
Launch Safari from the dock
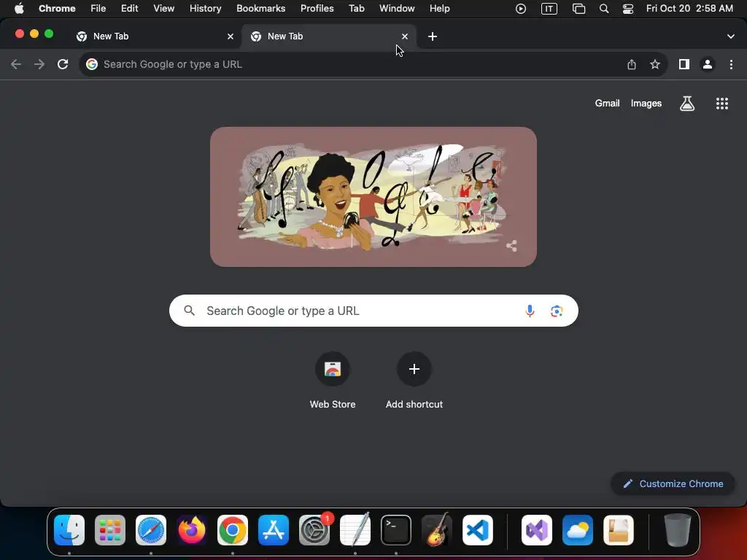pos(151,530)
